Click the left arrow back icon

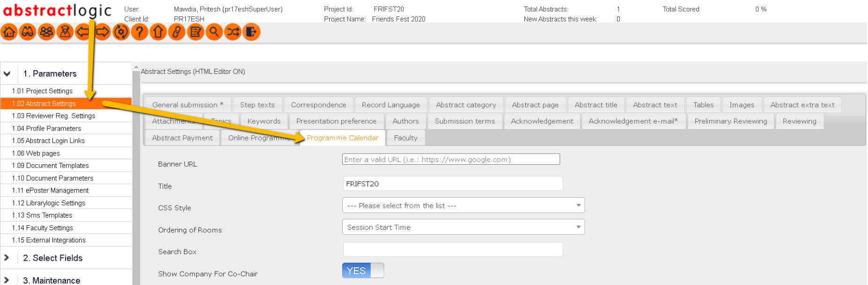pyautogui.click(x=83, y=32)
